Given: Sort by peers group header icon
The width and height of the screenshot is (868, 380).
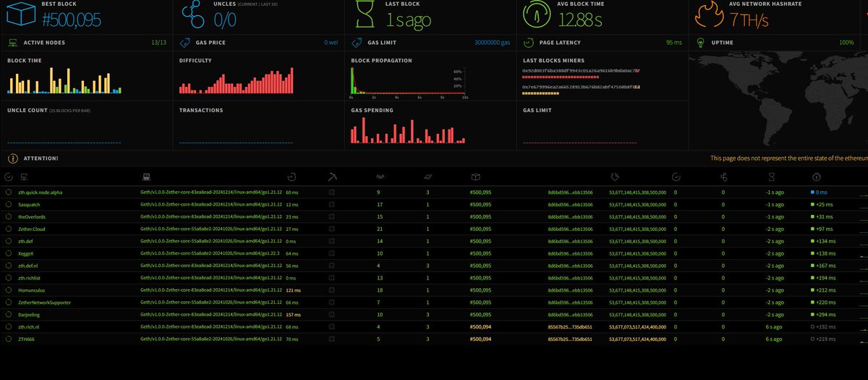Looking at the screenshot, I should (380, 176).
